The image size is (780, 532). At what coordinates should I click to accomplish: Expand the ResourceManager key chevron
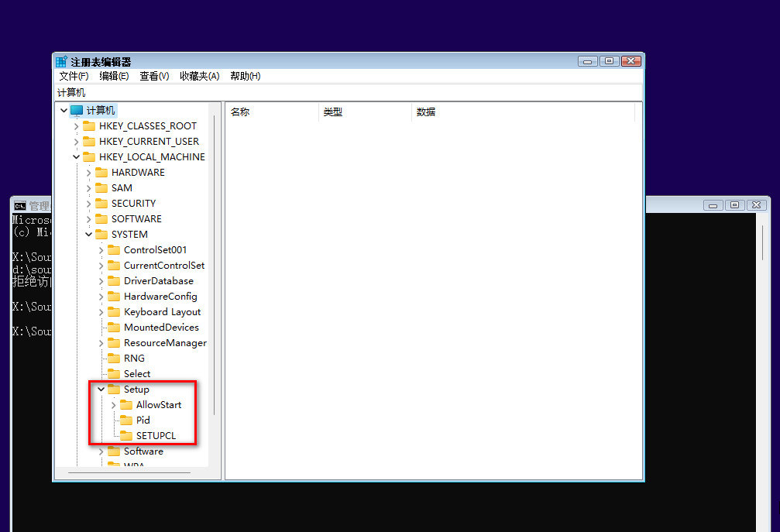tap(101, 343)
